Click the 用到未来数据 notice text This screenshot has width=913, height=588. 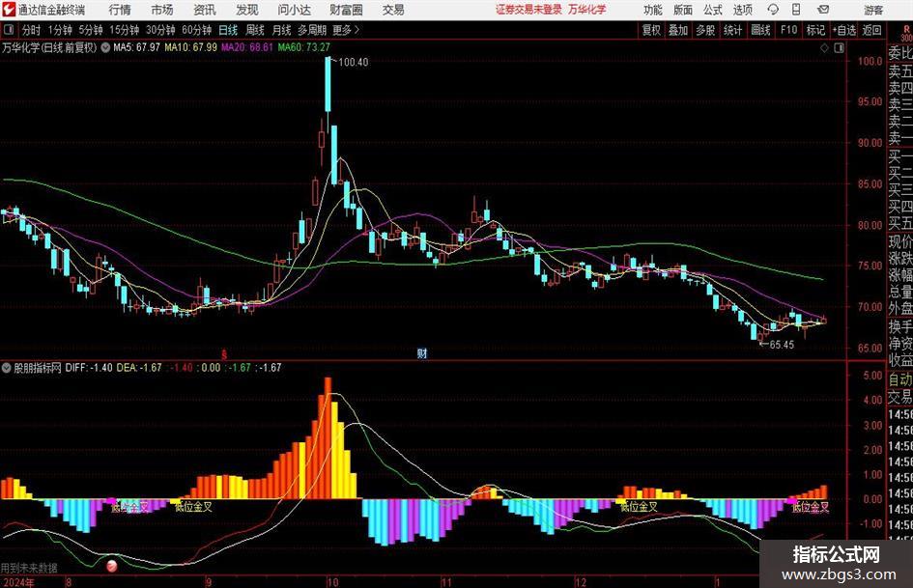point(29,568)
